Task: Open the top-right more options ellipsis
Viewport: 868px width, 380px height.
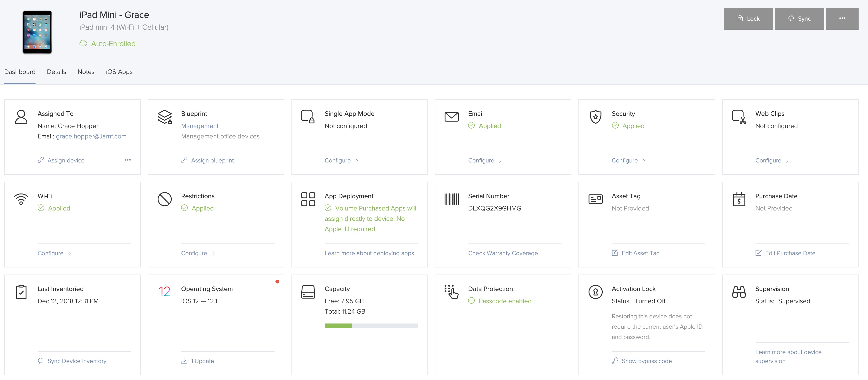Action: coord(842,19)
